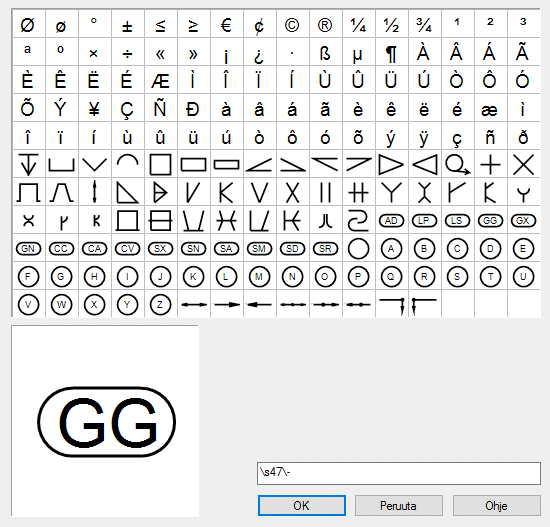Viewport: 550px width, 527px height.
Task: Select the pilcrow paragraph character
Action: pyautogui.click(x=391, y=54)
